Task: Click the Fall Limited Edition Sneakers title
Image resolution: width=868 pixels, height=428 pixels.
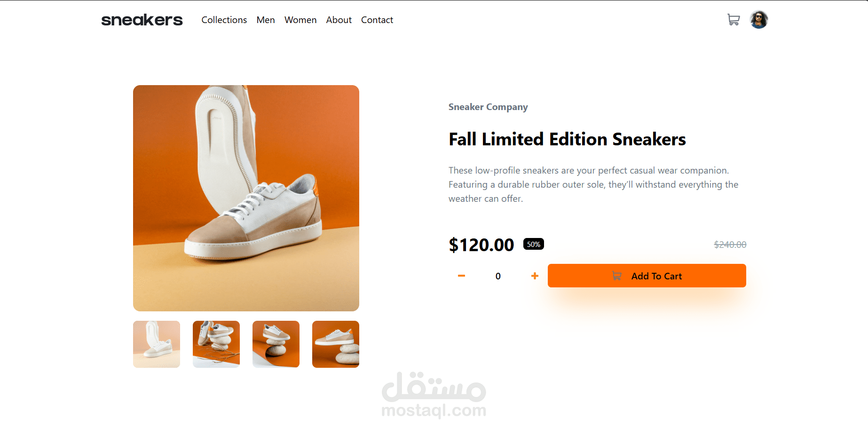Action: pyautogui.click(x=567, y=139)
